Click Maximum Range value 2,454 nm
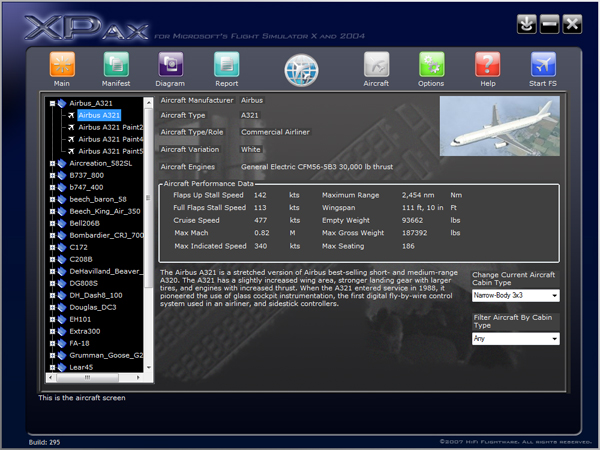The image size is (600, 450). pos(418,195)
